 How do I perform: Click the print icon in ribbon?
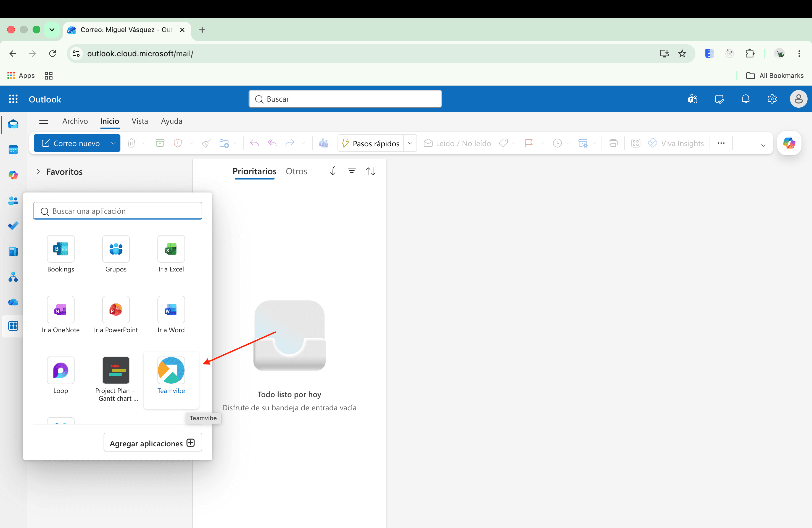point(613,143)
